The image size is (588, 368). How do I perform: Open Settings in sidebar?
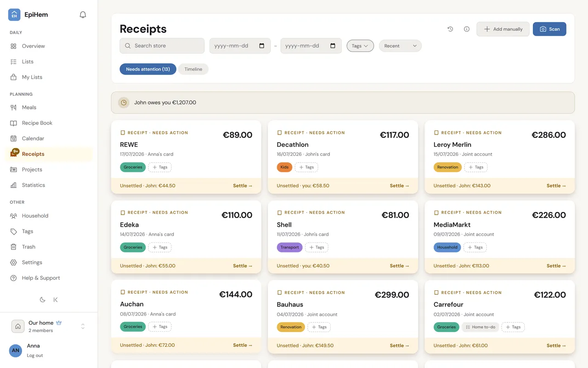point(49,262)
